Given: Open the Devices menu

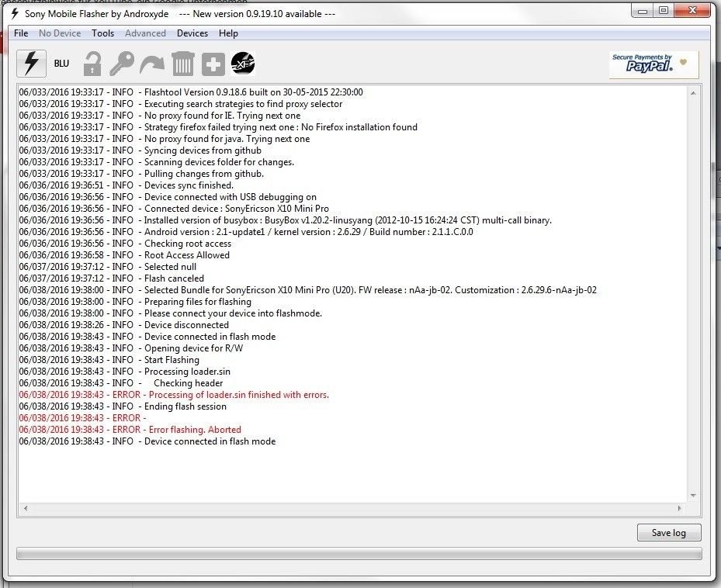Looking at the screenshot, I should tap(192, 33).
